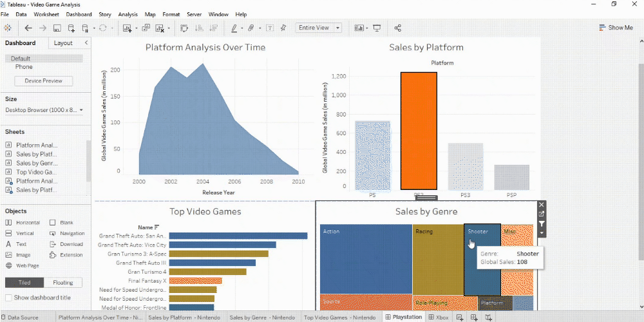
Task: Expand the Group members dropdown arrow
Action: (260, 28)
